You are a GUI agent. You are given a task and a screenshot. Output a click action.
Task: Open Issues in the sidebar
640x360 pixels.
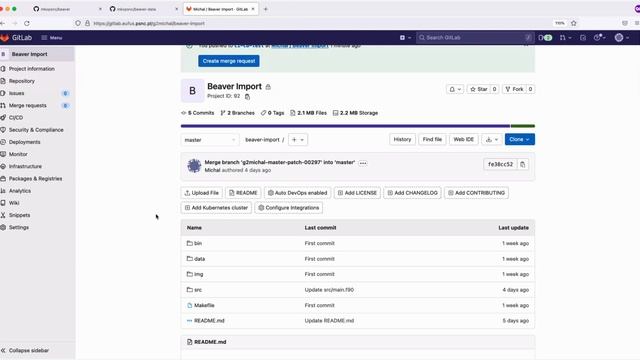coord(17,93)
